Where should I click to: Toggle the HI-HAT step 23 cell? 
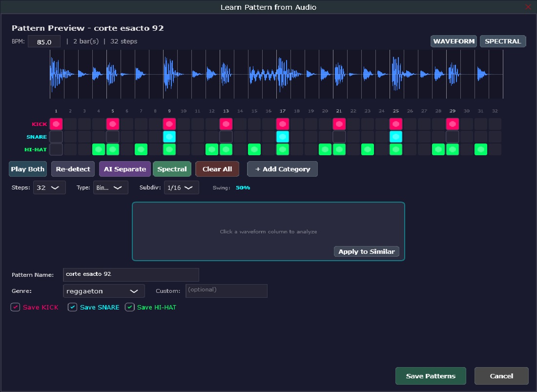click(x=368, y=149)
